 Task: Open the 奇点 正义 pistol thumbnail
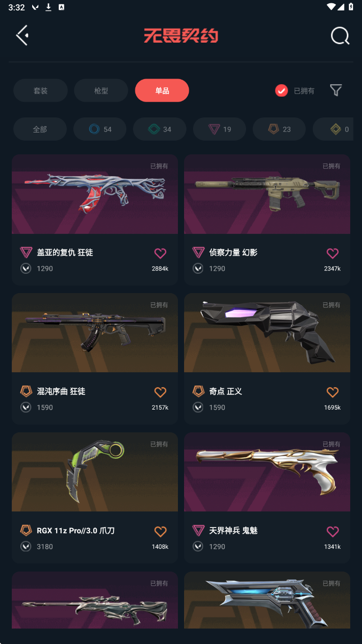point(267,332)
